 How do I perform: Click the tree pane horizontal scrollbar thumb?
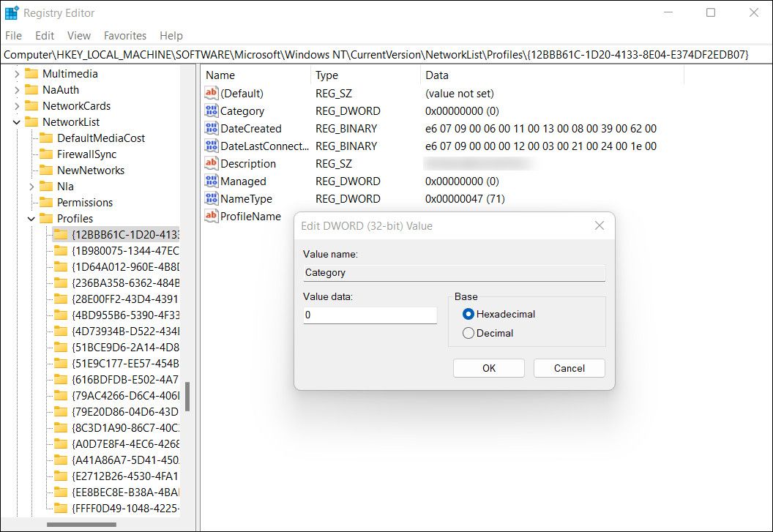click(81, 525)
